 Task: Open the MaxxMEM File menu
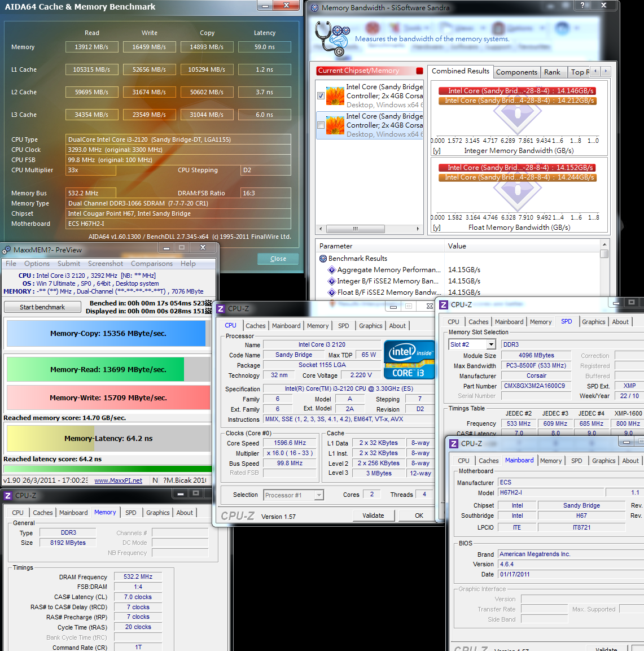(11, 264)
